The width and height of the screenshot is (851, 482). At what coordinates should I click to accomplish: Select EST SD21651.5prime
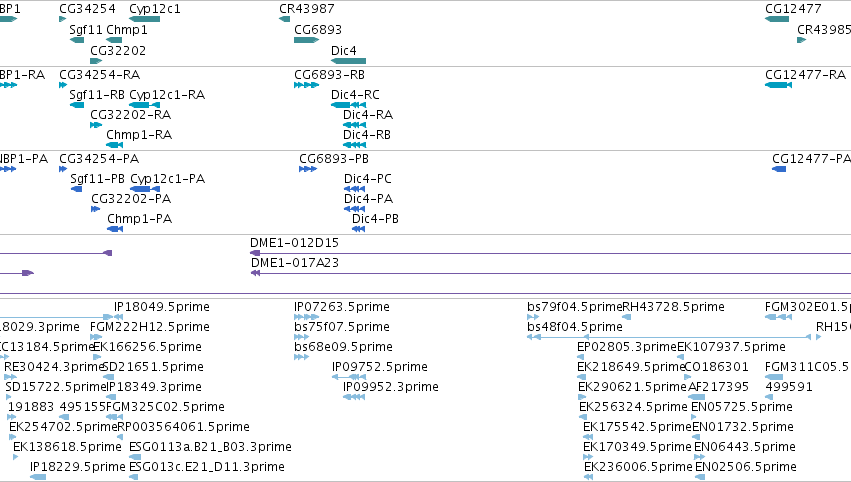coord(153,367)
